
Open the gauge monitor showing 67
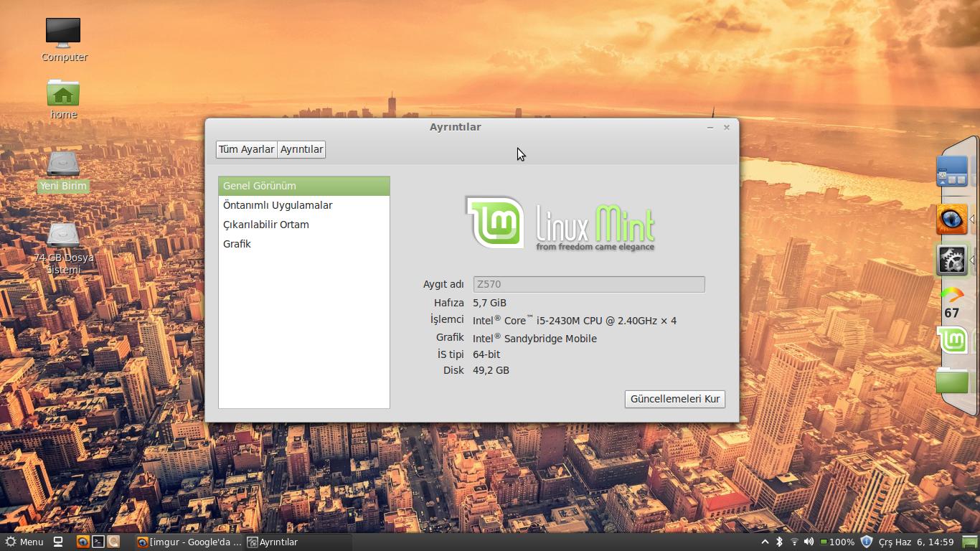[952, 303]
